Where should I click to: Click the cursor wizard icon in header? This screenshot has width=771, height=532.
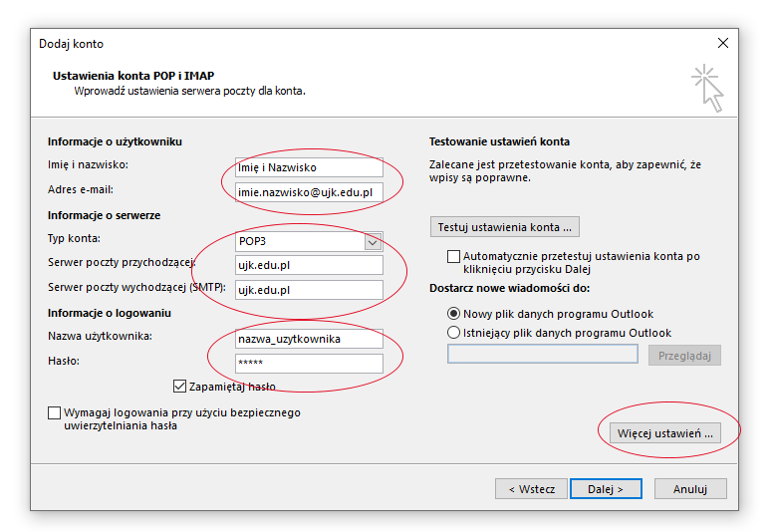(x=707, y=88)
